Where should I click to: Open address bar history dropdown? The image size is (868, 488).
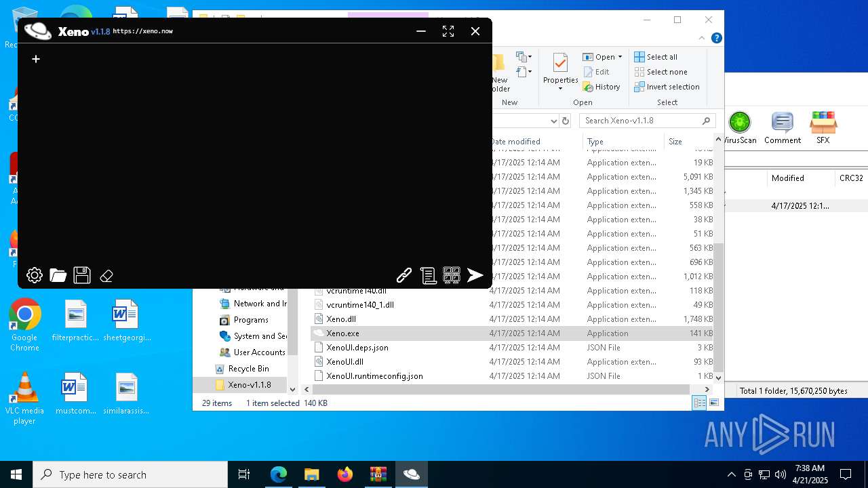[554, 121]
